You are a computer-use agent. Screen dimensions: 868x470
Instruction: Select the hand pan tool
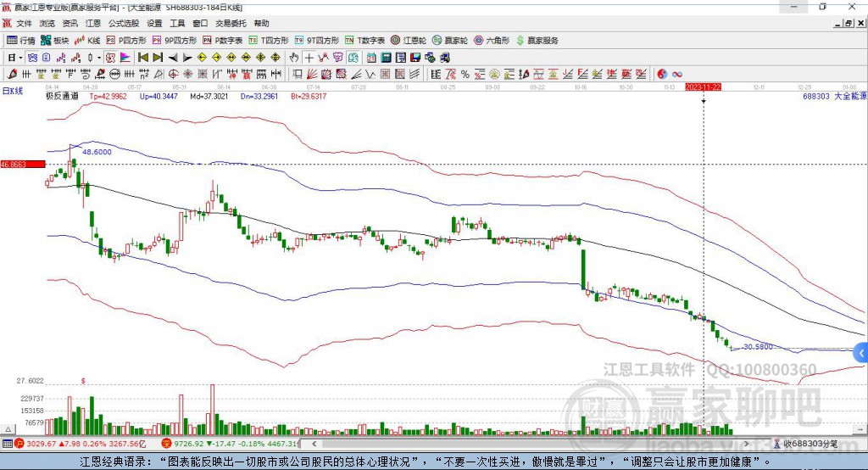pos(294,58)
